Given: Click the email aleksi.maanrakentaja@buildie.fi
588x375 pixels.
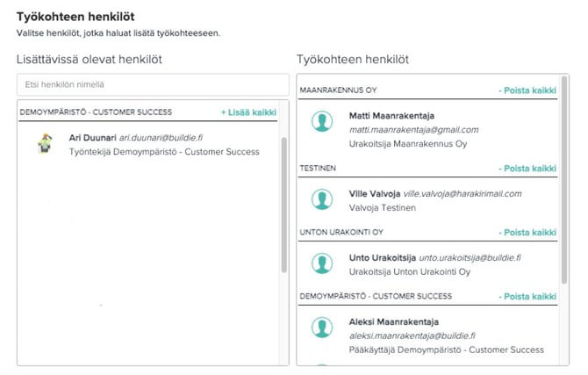Looking at the screenshot, I should tap(412, 335).
